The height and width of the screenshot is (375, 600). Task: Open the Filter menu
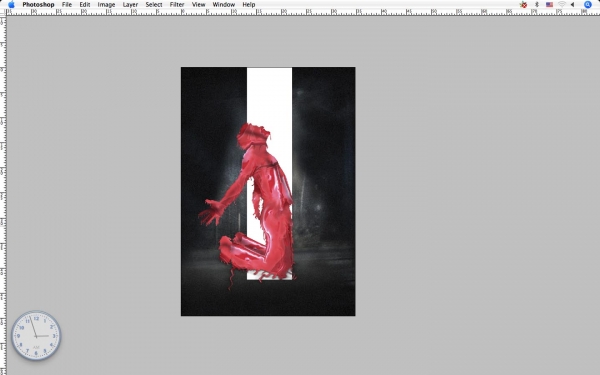pos(177,5)
